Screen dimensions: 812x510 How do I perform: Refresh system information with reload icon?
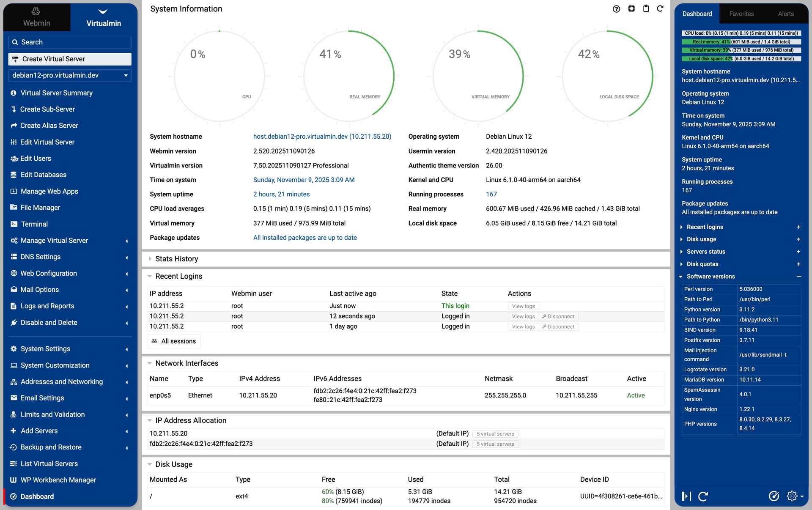pyautogui.click(x=660, y=9)
